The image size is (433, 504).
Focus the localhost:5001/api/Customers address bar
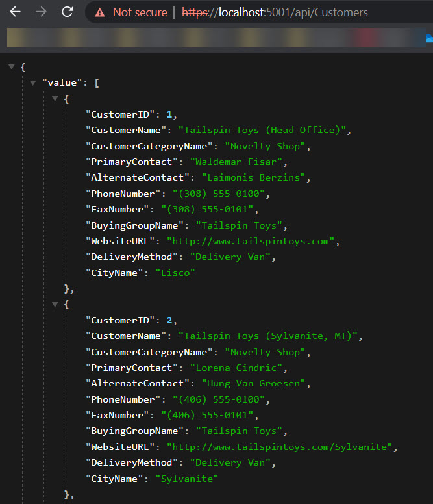[275, 12]
